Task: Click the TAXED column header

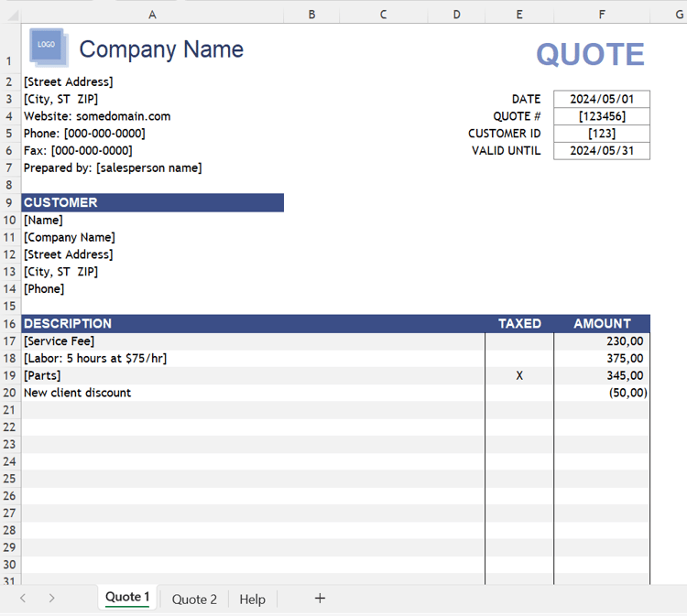Action: 519,323
